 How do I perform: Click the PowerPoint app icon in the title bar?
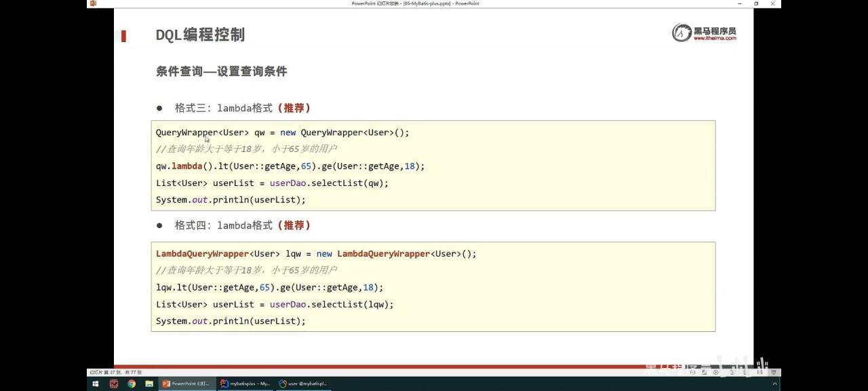[93, 3]
